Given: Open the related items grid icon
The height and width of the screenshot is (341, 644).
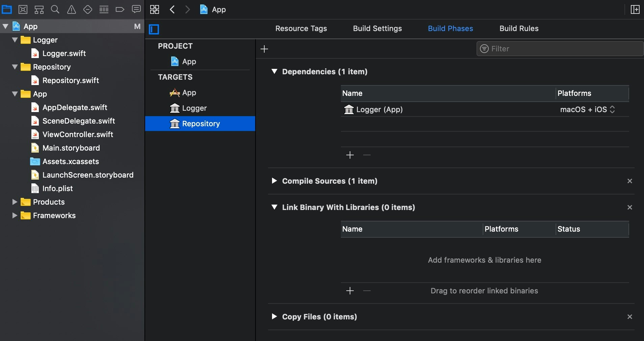Looking at the screenshot, I should pos(155,9).
